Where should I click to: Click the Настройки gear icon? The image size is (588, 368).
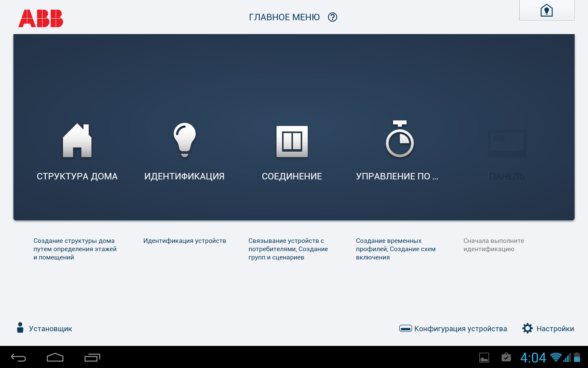pos(527,328)
